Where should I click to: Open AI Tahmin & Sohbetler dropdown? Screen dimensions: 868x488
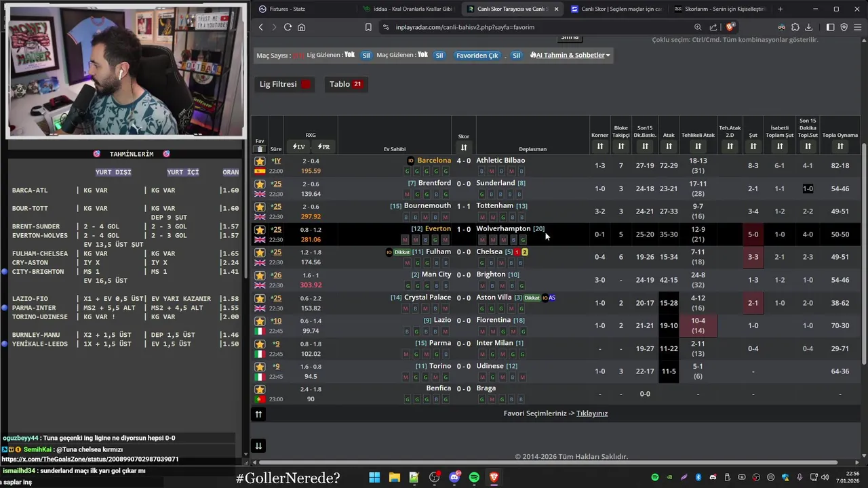(x=570, y=55)
